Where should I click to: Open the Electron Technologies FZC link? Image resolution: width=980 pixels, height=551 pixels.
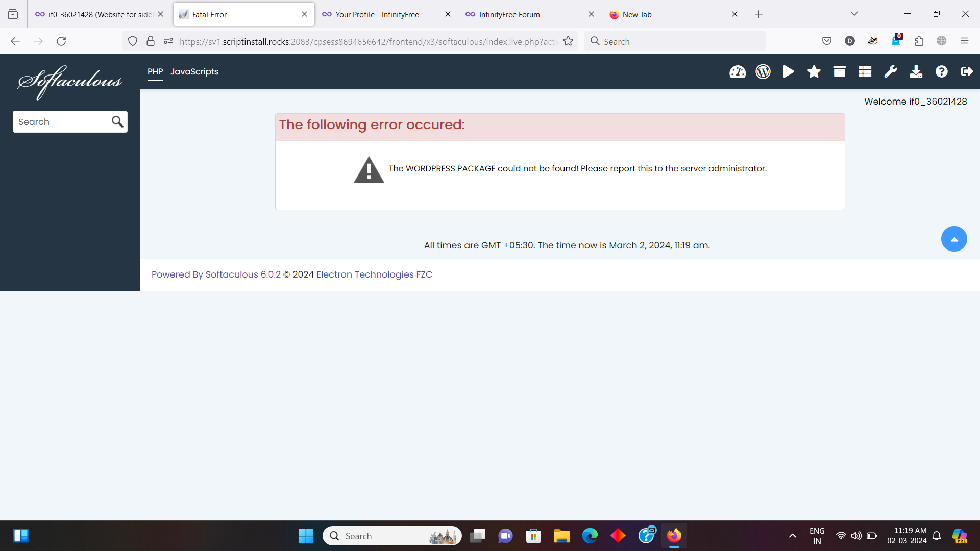374,274
